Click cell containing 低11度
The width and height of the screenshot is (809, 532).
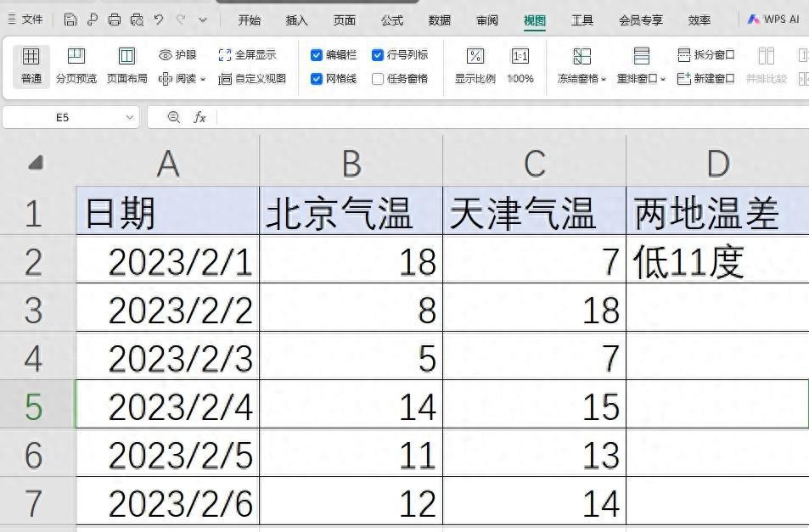(717, 260)
